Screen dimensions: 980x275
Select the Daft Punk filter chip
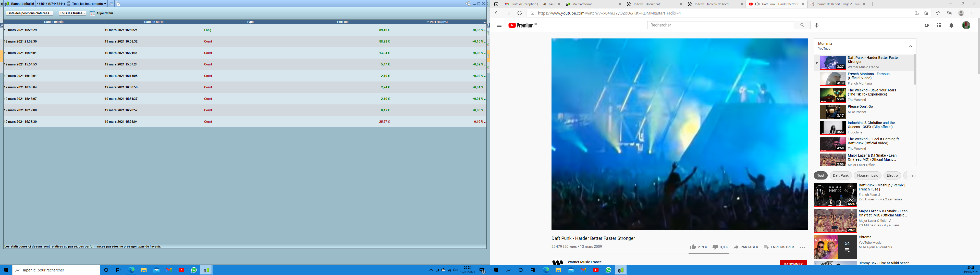[x=840, y=175]
